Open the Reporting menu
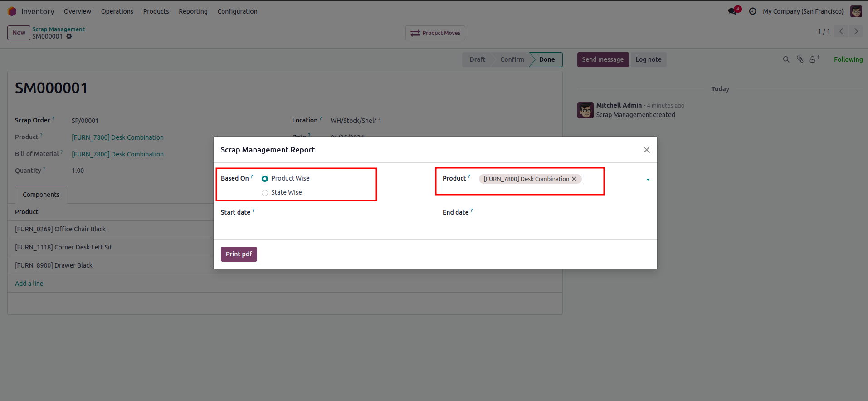 click(193, 11)
